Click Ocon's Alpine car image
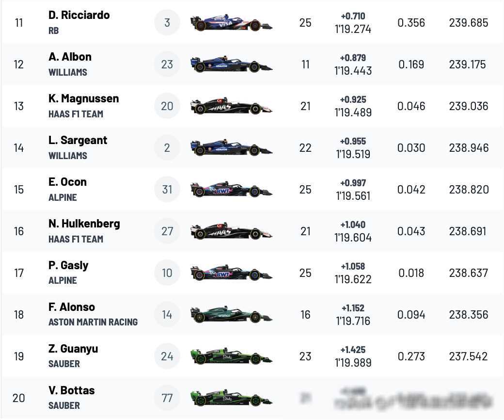504x420 pixels. [231, 190]
